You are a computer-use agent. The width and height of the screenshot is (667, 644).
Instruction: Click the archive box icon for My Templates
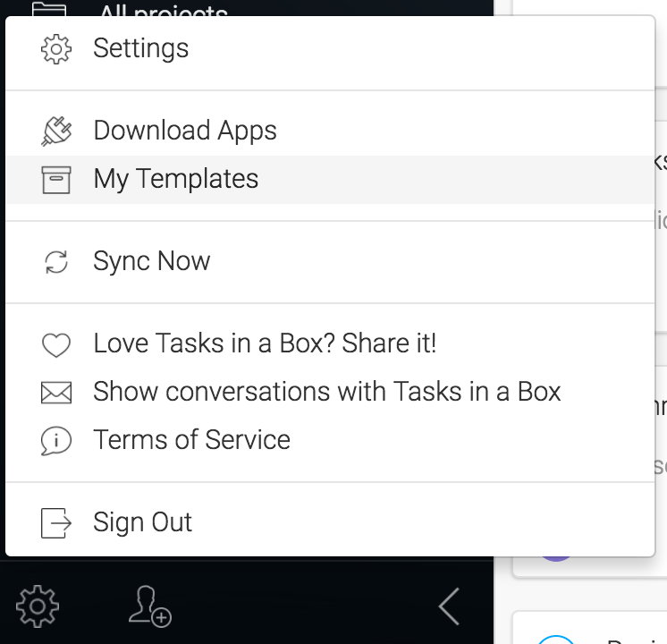pyautogui.click(x=56, y=179)
